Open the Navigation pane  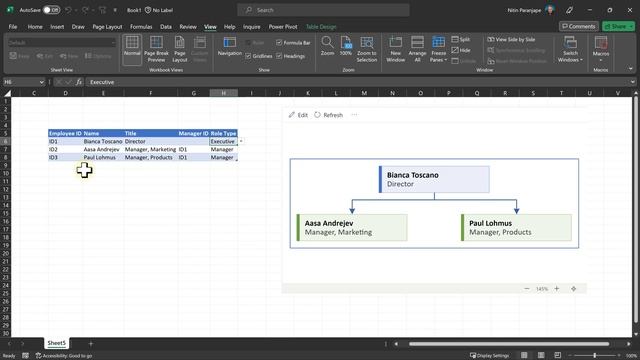(x=229, y=46)
